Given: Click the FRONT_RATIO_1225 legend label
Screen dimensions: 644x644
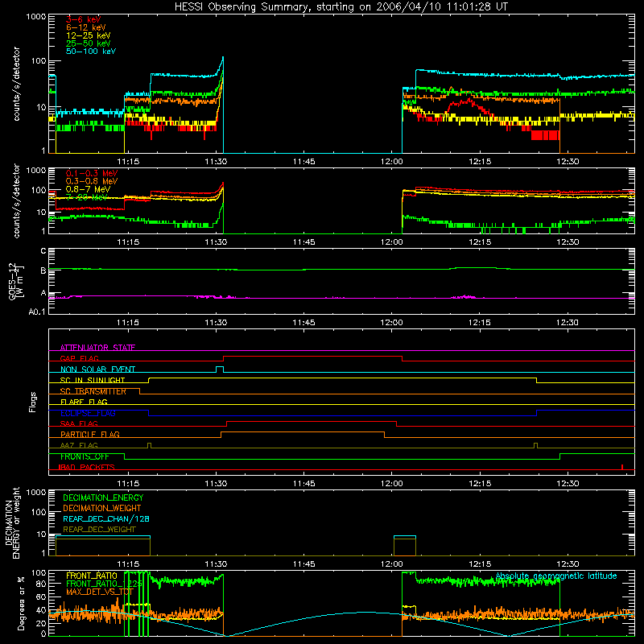Looking at the screenshot, I should click(105, 584).
